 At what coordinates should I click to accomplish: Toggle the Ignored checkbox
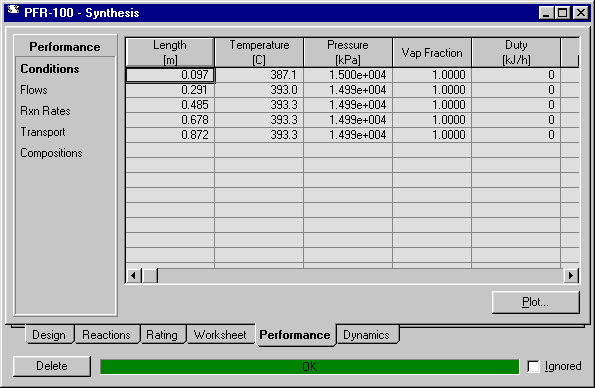533,366
